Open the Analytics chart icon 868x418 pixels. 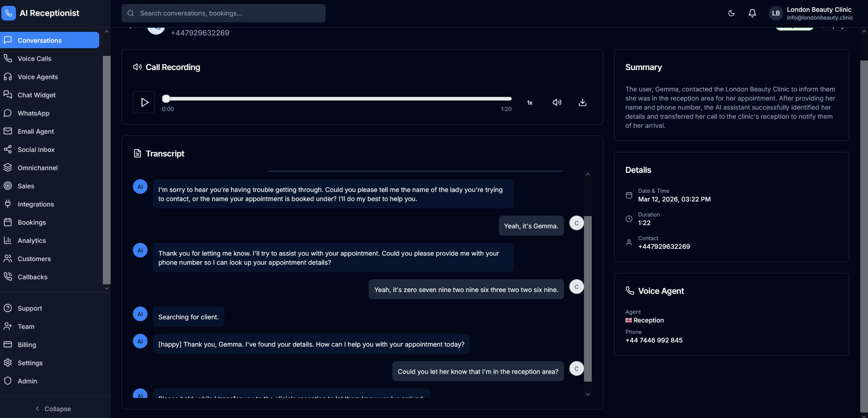[x=8, y=241]
